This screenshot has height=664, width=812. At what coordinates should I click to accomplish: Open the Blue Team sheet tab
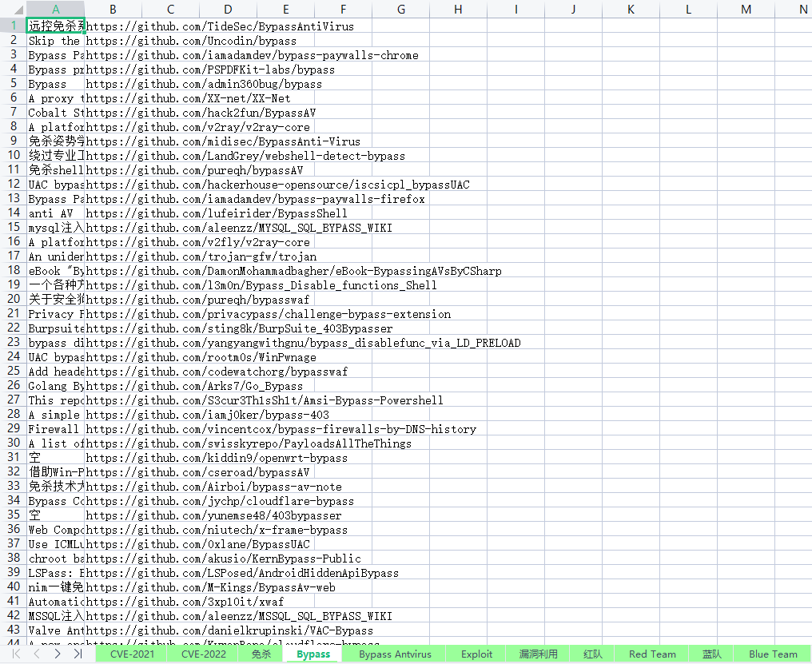pyautogui.click(x=773, y=654)
